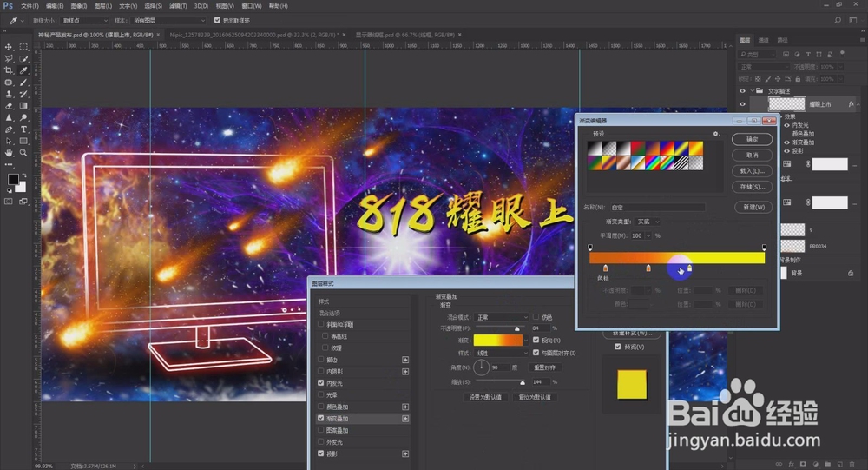
Task: Uncheck the 显示取样环 checkbox
Action: coord(217,21)
